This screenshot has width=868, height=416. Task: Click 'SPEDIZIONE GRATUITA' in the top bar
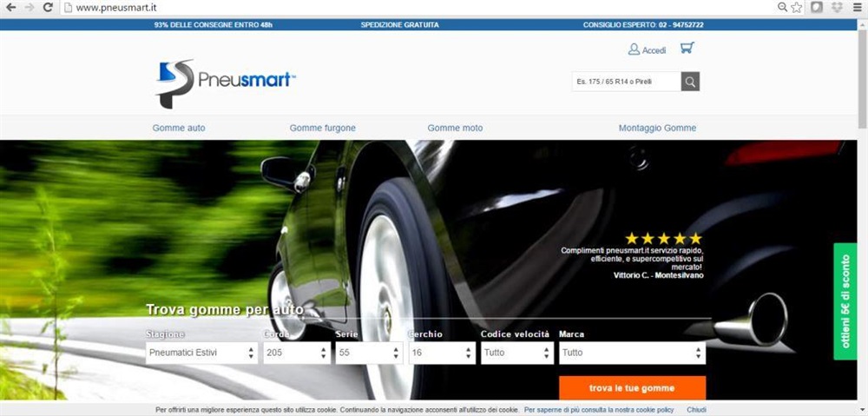[399, 25]
